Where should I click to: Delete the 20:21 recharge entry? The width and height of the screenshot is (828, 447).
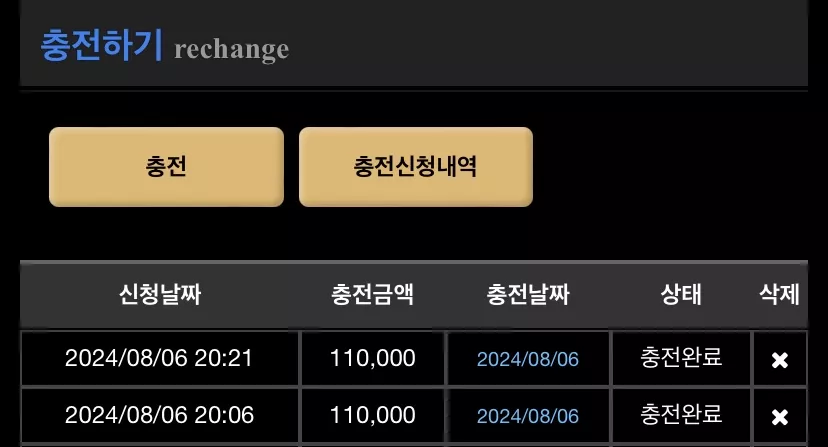coord(779,360)
